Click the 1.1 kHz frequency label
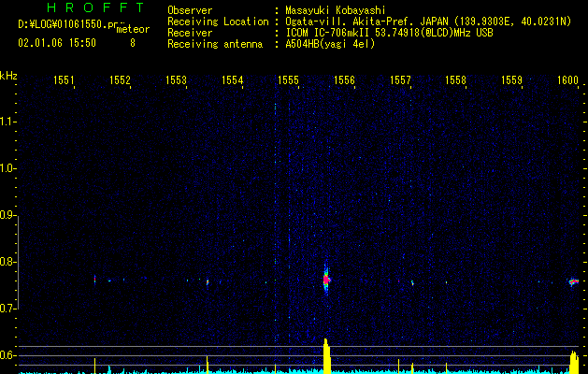The image size is (588, 374). point(8,122)
